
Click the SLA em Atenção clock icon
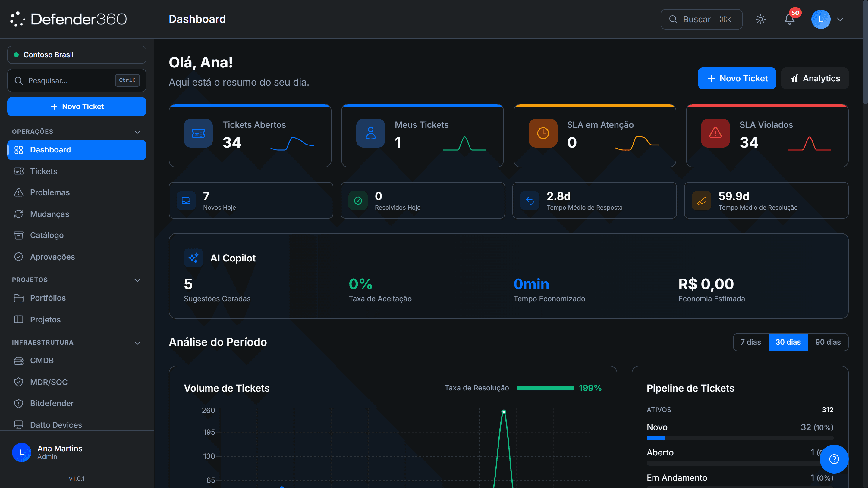[543, 133]
